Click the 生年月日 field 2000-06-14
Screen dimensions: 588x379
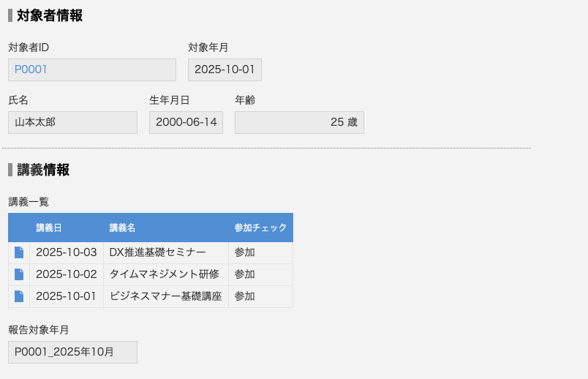[186, 122]
